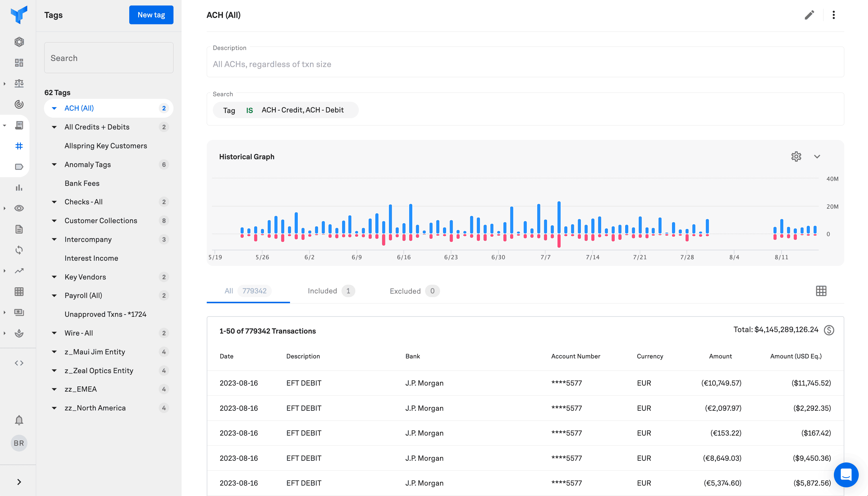Click the eye icon in sidebar
Screen dimensions: 868x496
tap(19, 208)
